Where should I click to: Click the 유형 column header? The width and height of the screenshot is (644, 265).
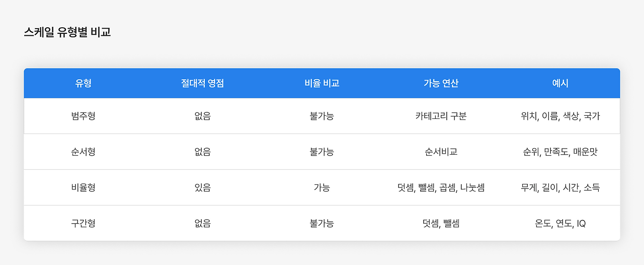pos(84,83)
